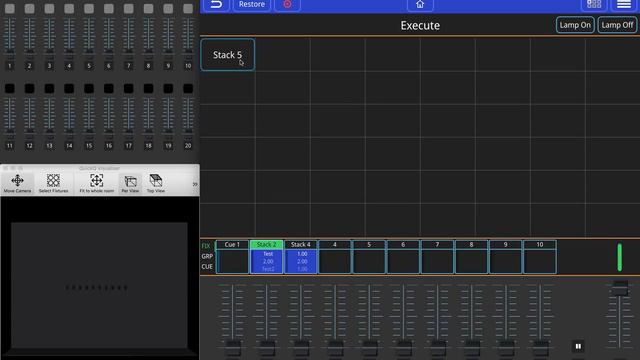Toggle the flash button above channel 10 fader
Viewport: 640px width, 360px height.
(188, 9)
